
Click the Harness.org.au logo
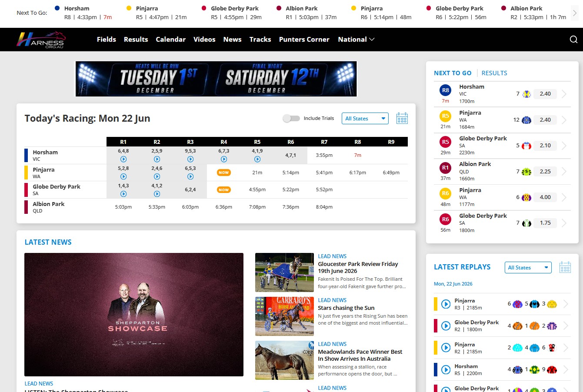click(41, 40)
